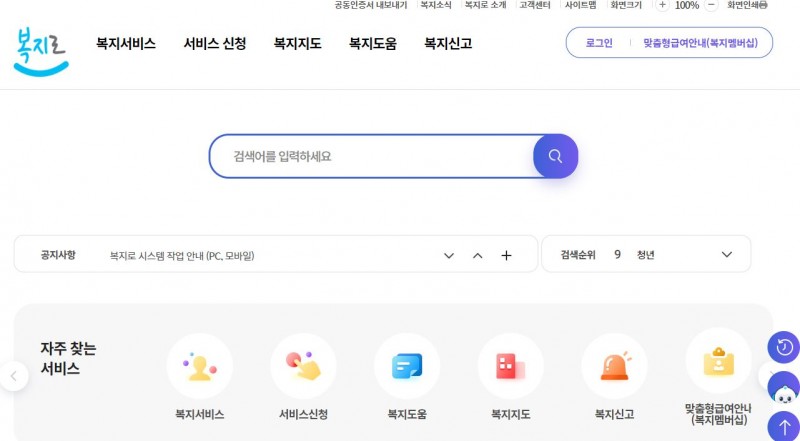
Task: Open the 서비스신청 hand icon shortcut
Action: tap(303, 367)
